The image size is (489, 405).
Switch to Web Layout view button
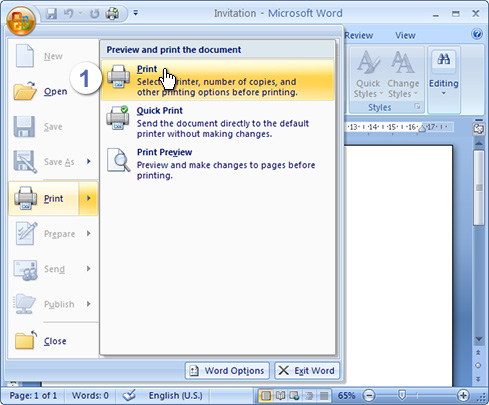click(294, 396)
